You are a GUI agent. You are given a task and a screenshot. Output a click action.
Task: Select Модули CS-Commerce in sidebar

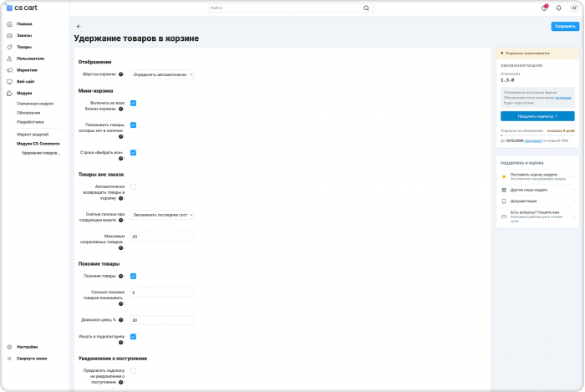point(38,144)
